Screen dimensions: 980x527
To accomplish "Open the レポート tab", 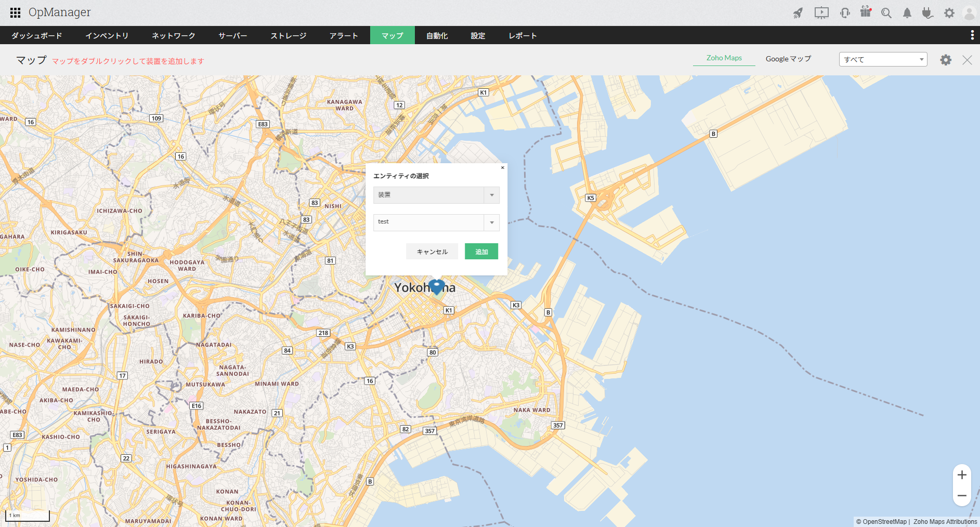I will 523,35.
